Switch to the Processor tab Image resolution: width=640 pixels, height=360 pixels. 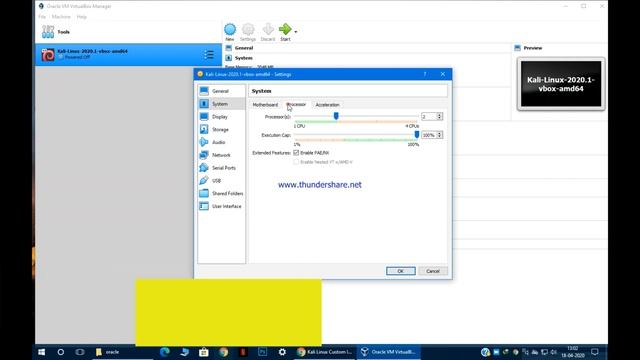tap(296, 104)
